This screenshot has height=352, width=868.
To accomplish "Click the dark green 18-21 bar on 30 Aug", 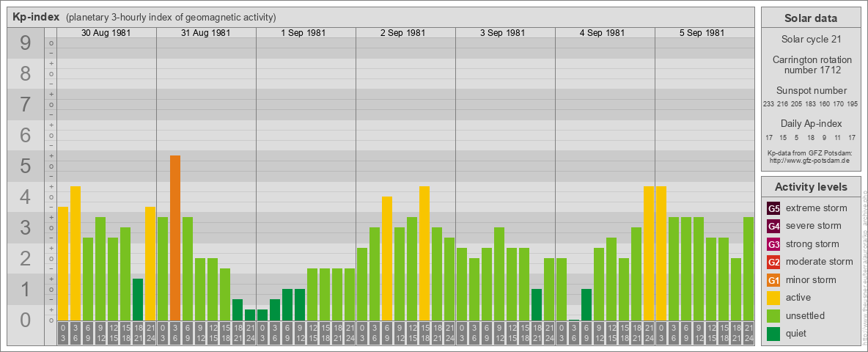I will pos(138,299).
